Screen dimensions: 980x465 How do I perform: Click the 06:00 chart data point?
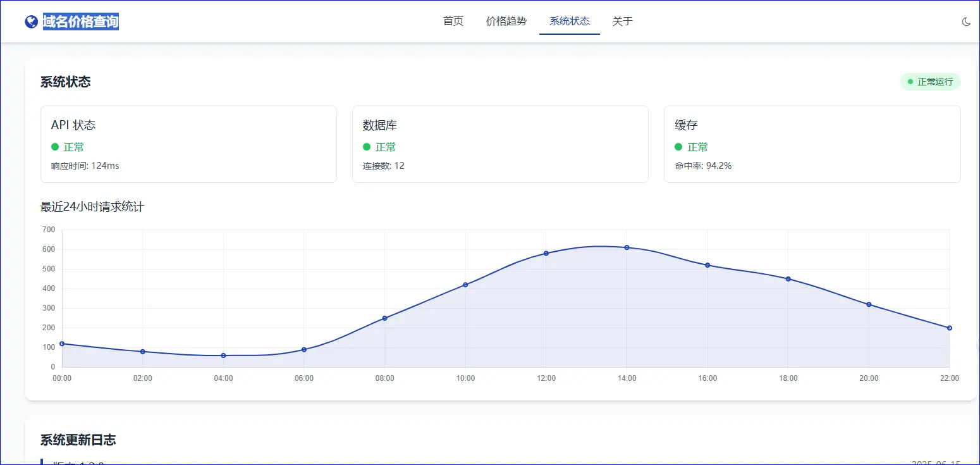pyautogui.click(x=304, y=349)
